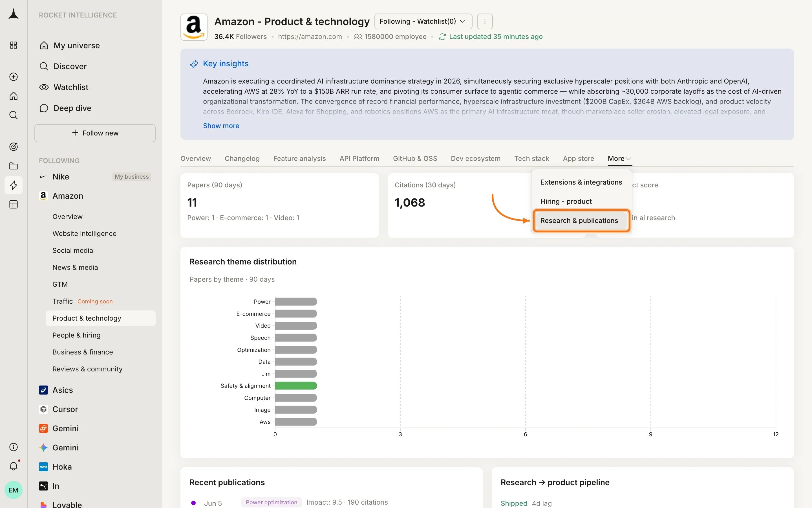
Task: Open the EM user avatar
Action: tap(14, 490)
